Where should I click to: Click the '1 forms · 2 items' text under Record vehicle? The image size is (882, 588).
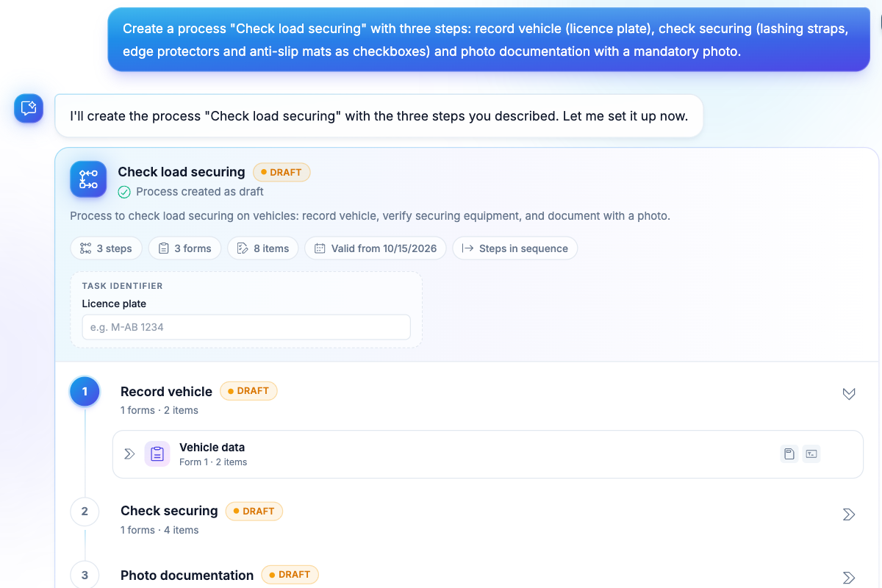pos(159,410)
